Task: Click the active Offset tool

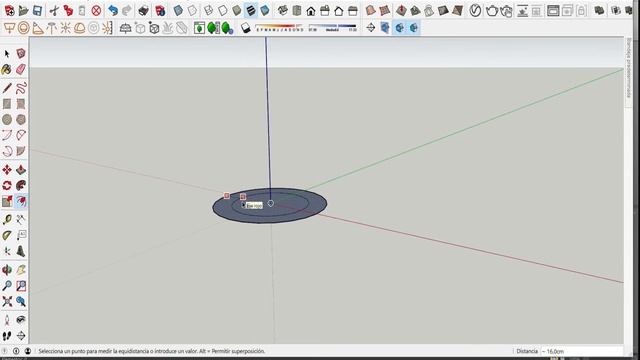Action: coord(21,201)
